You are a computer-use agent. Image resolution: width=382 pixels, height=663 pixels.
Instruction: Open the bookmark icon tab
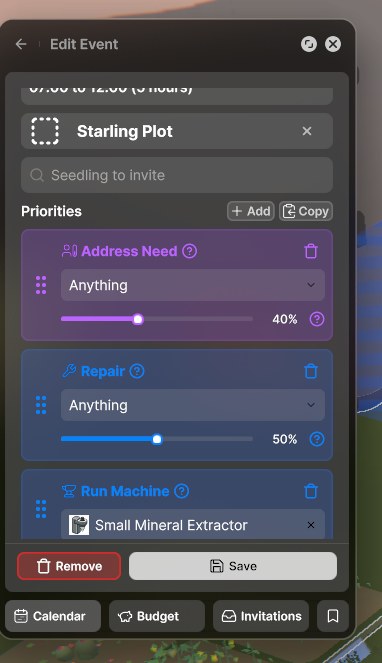[x=333, y=616]
